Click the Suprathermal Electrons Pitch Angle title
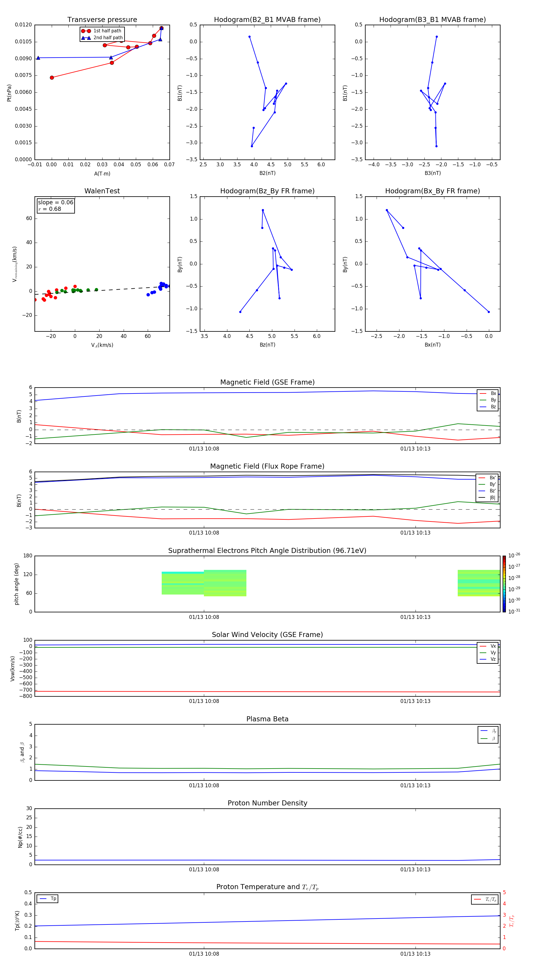Screen dimensions: 535x980 (267, 551)
